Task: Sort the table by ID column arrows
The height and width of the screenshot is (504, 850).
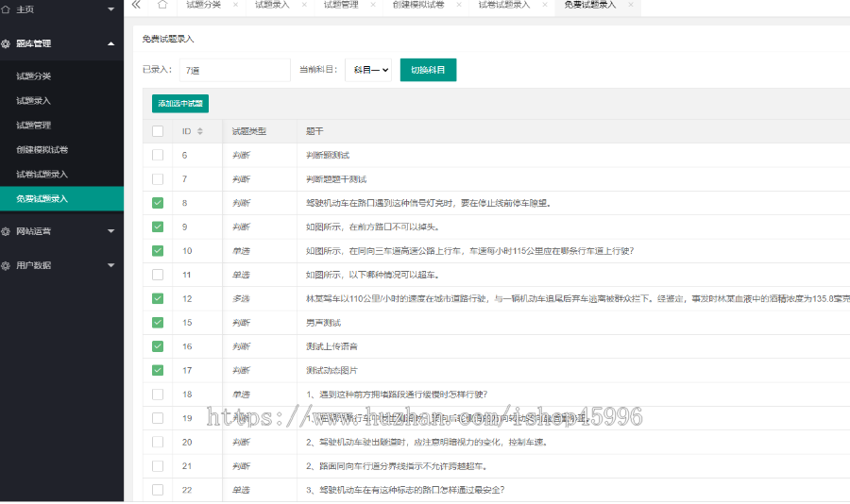Action: [200, 131]
